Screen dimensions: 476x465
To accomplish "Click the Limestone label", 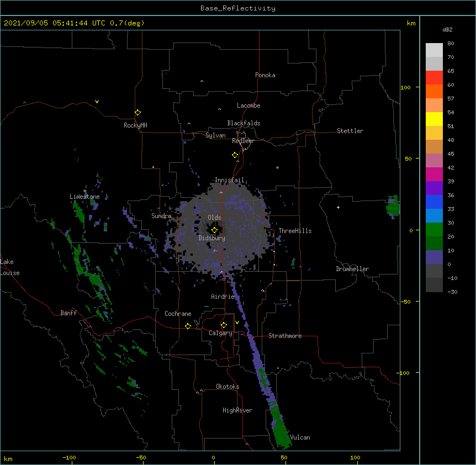I will (x=84, y=197).
